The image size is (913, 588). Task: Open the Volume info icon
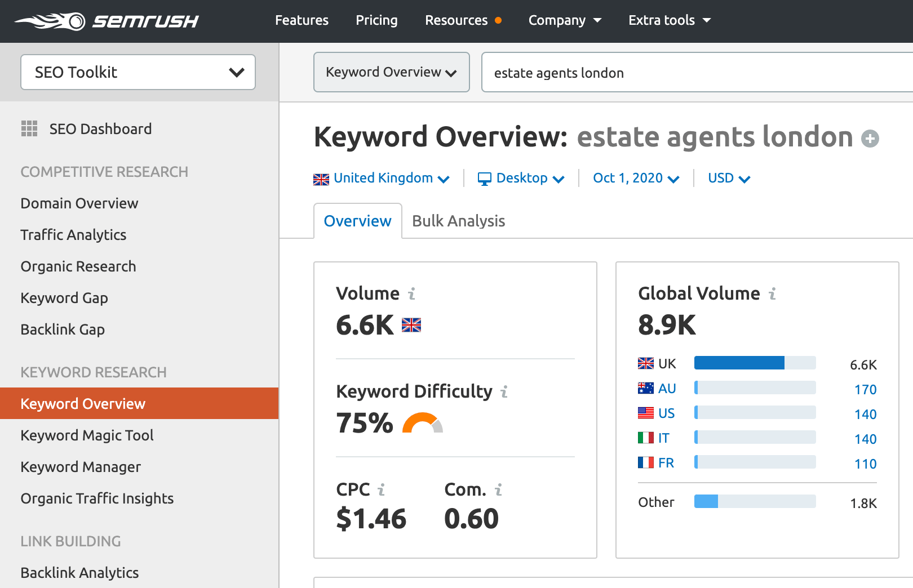pyautogui.click(x=412, y=293)
